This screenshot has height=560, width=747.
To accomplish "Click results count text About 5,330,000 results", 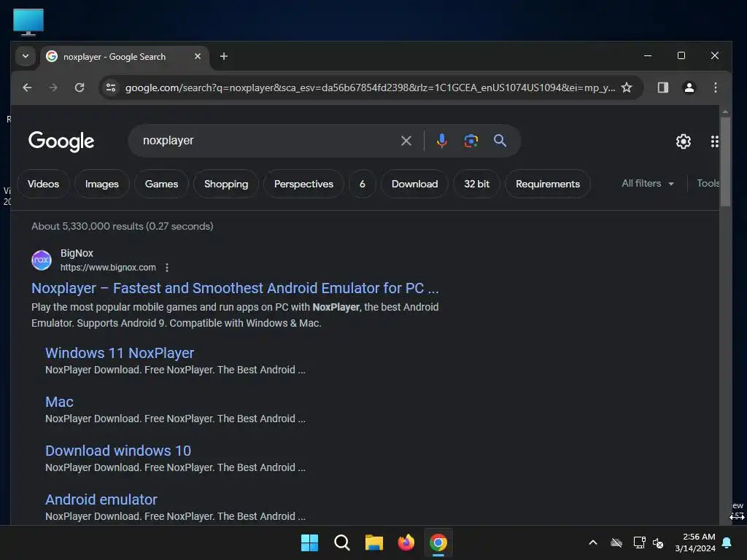I will click(123, 226).
